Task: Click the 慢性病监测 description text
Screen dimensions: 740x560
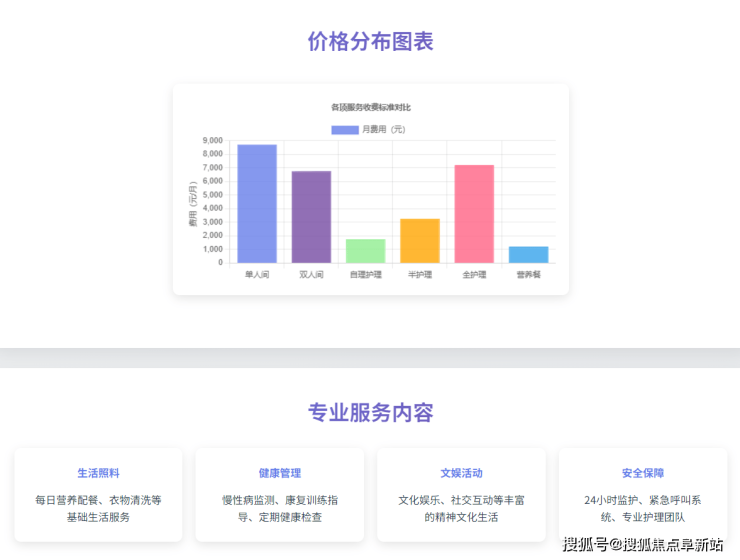Action: (280, 499)
